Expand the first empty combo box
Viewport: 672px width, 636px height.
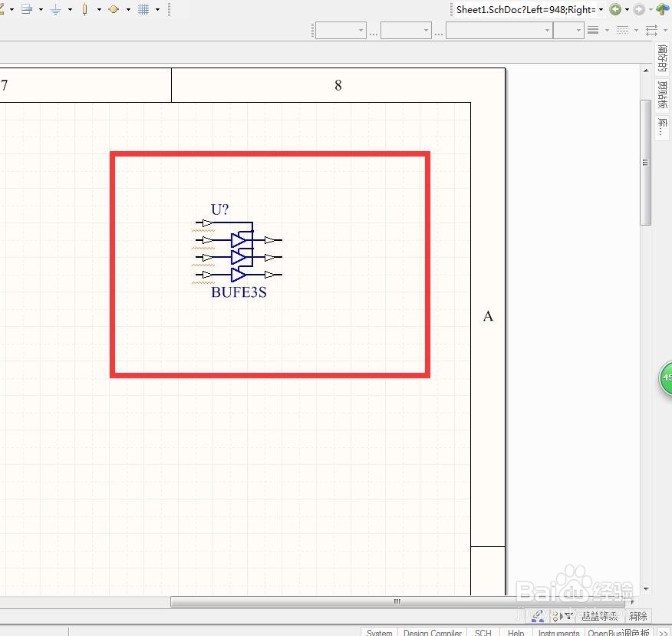[361, 31]
